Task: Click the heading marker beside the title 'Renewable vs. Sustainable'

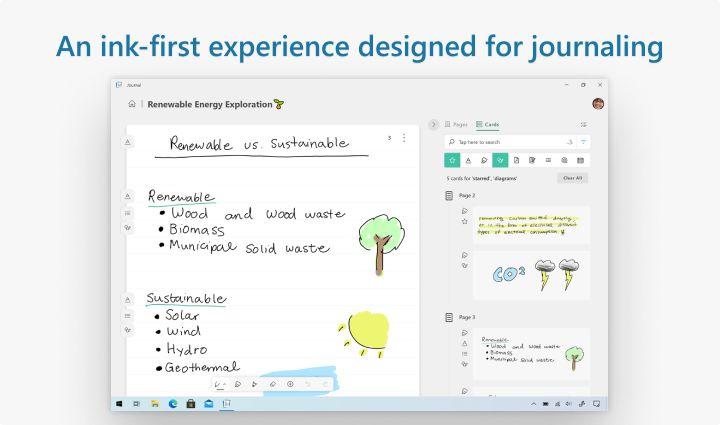Action: point(128,142)
